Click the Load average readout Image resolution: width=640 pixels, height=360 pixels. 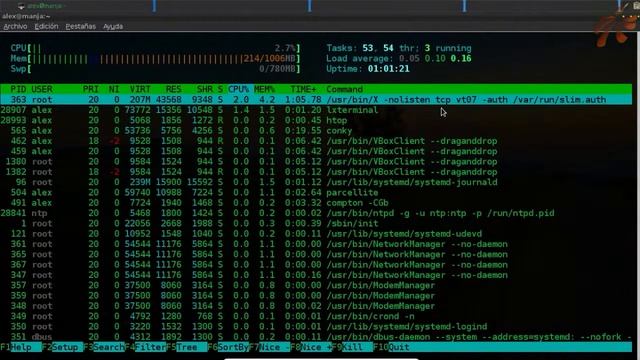click(x=399, y=59)
